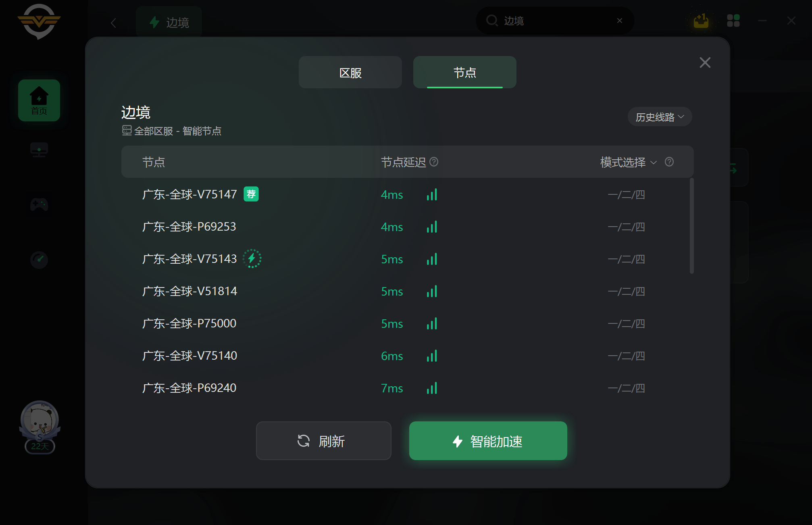This screenshot has height=525, width=812.
Task: Refresh nodes with the 刷新 button
Action: [323, 441]
